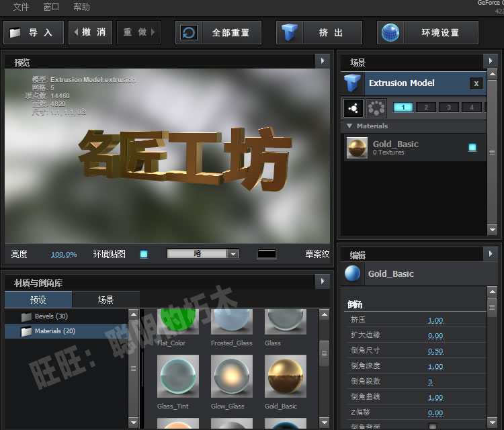This screenshot has width=504, height=430.
Task: Select the multi-mesh circle selection icon
Action: click(376, 108)
